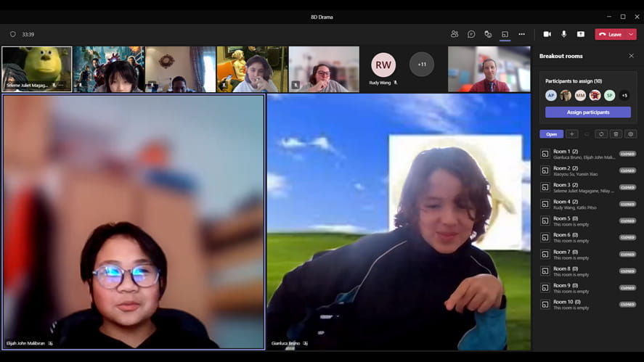Click the share content icon
644x362 pixels.
click(x=580, y=34)
